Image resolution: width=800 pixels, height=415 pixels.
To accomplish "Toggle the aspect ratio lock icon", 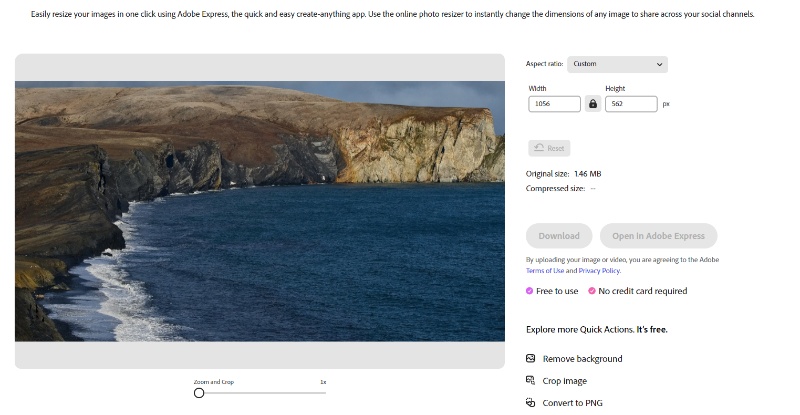I will point(592,104).
